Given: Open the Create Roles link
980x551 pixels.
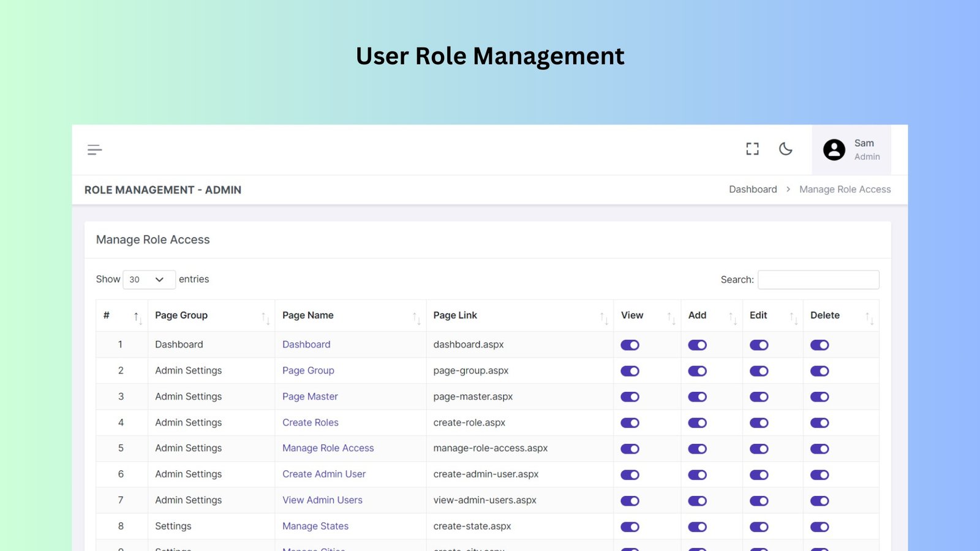Looking at the screenshot, I should [311, 422].
